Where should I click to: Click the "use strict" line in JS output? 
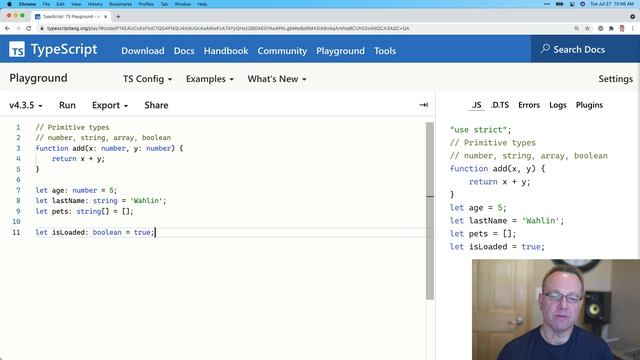[480, 130]
